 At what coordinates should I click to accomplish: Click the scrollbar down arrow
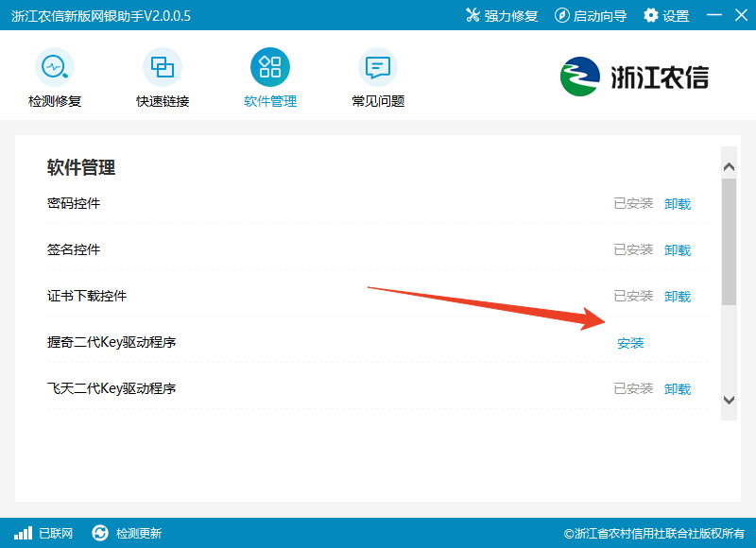coord(729,401)
